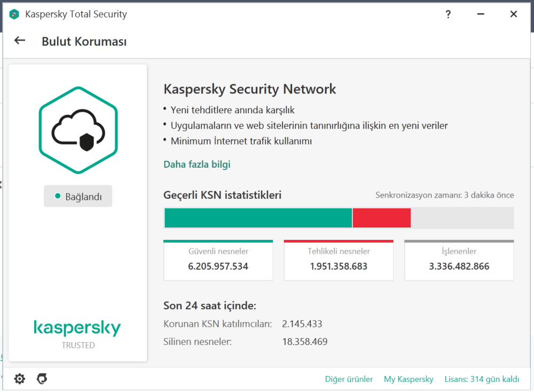Click the Yeni tehditlere anında karşılık bullet
The height and width of the screenshot is (392, 534).
[x=233, y=110]
